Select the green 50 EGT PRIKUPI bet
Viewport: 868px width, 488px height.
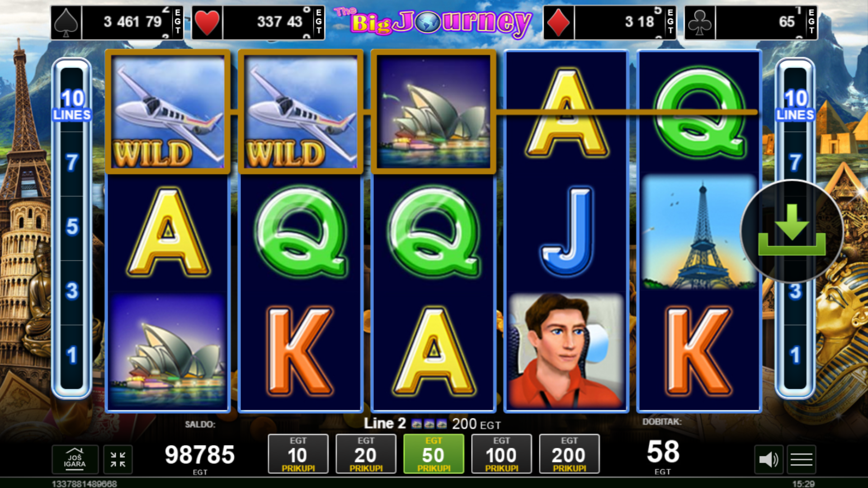click(x=434, y=454)
